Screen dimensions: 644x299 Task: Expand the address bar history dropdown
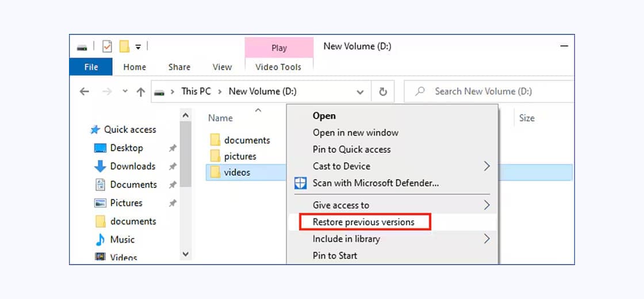(360, 92)
